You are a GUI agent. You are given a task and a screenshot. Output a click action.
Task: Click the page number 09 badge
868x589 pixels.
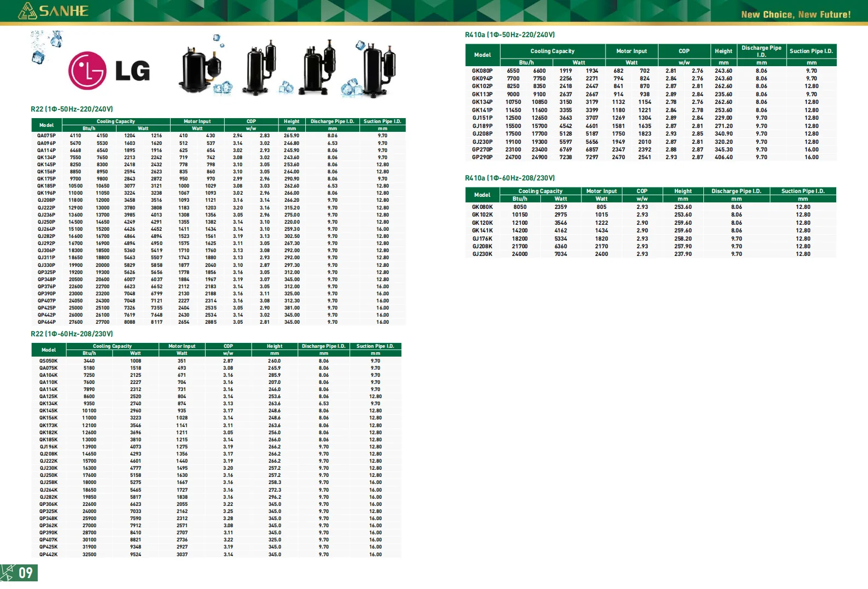(19, 573)
